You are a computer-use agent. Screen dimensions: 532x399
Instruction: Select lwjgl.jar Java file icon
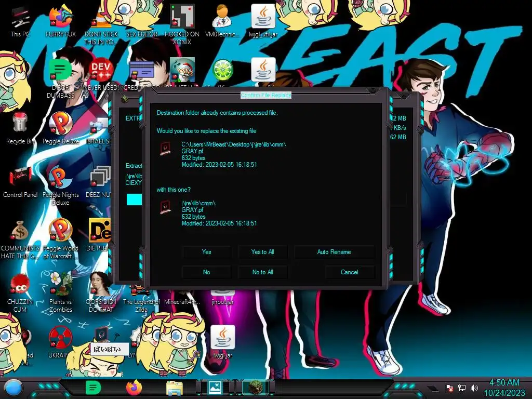point(222,342)
